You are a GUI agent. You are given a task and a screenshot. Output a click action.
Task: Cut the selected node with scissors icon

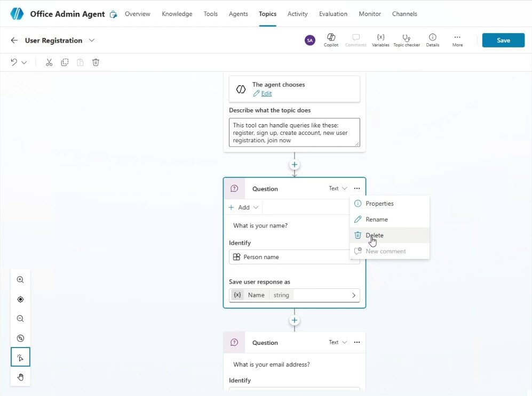[49, 62]
